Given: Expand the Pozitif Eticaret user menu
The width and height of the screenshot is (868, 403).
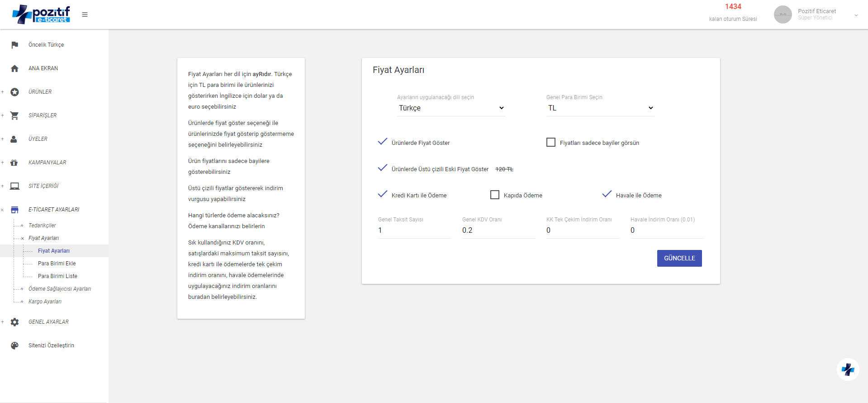Looking at the screenshot, I should (856, 15).
